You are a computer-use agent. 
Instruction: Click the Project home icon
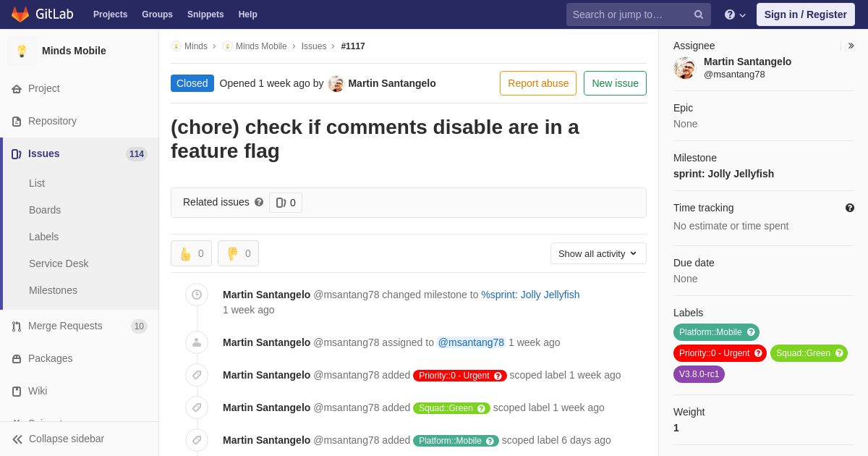tap(17, 89)
